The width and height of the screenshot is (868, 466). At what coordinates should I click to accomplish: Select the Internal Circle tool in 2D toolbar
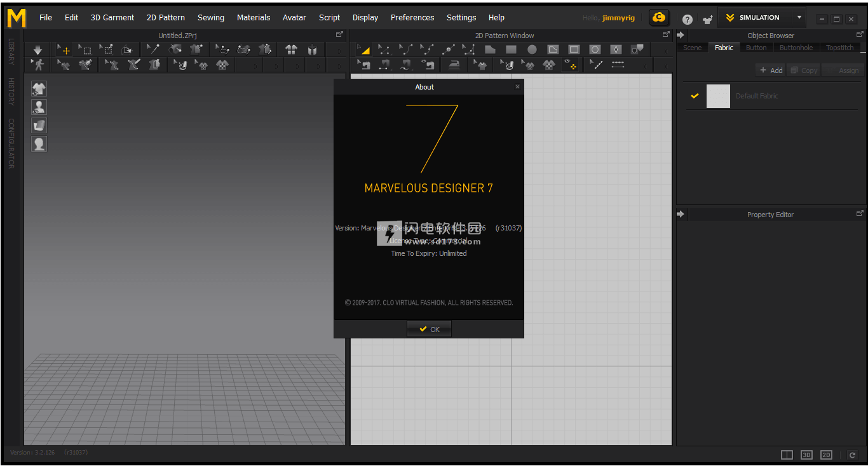[595, 50]
